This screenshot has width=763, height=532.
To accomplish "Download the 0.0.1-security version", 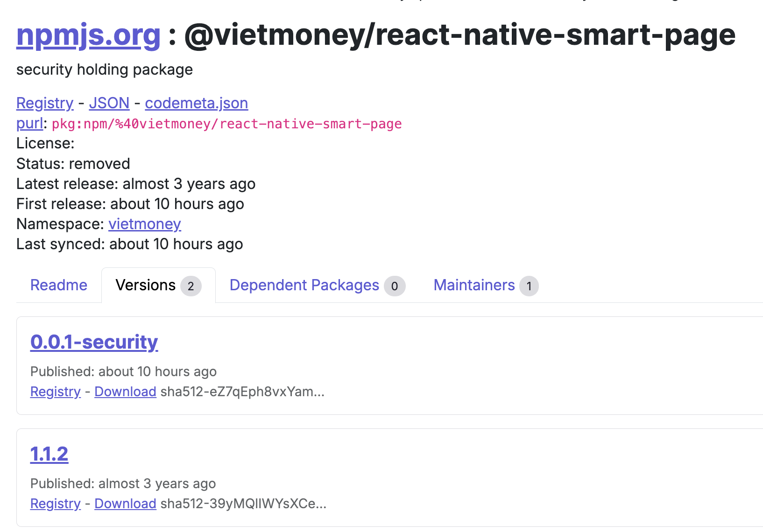I will [x=126, y=392].
